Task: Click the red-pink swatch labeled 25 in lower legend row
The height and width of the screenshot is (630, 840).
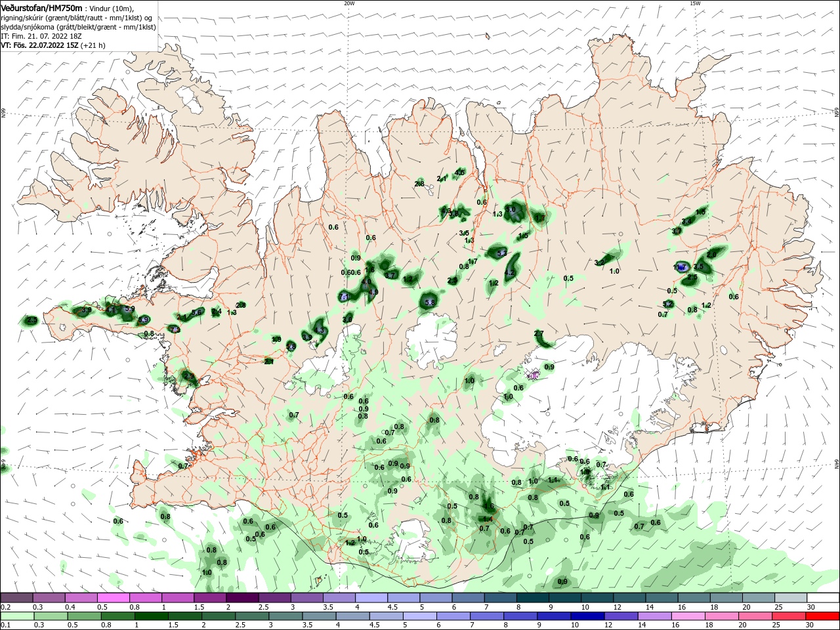Action: [x=788, y=616]
